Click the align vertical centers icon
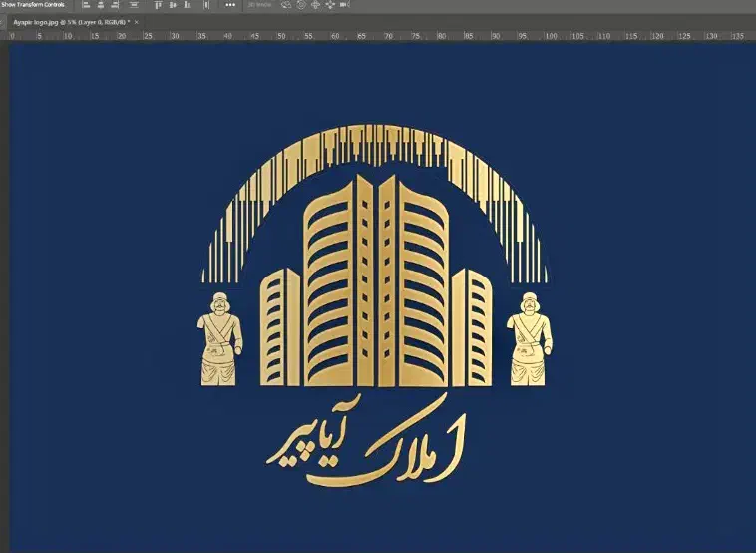 coord(173,5)
